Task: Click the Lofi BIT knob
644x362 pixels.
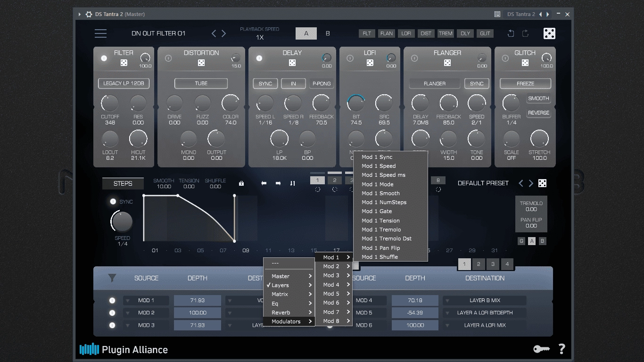Action: point(356,103)
